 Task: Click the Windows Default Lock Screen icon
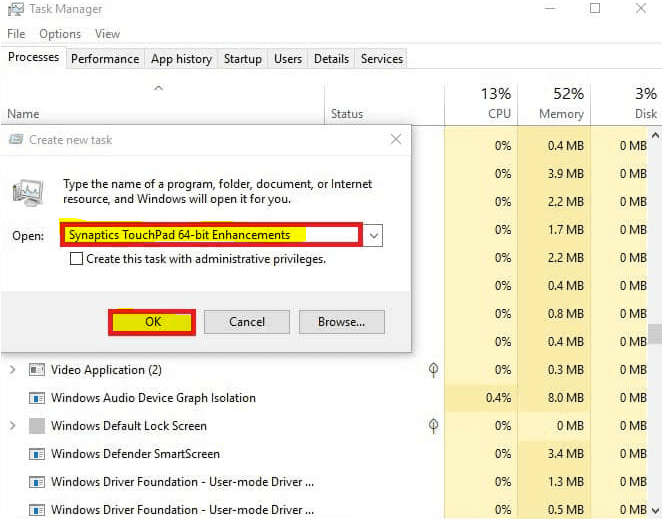coord(37,426)
